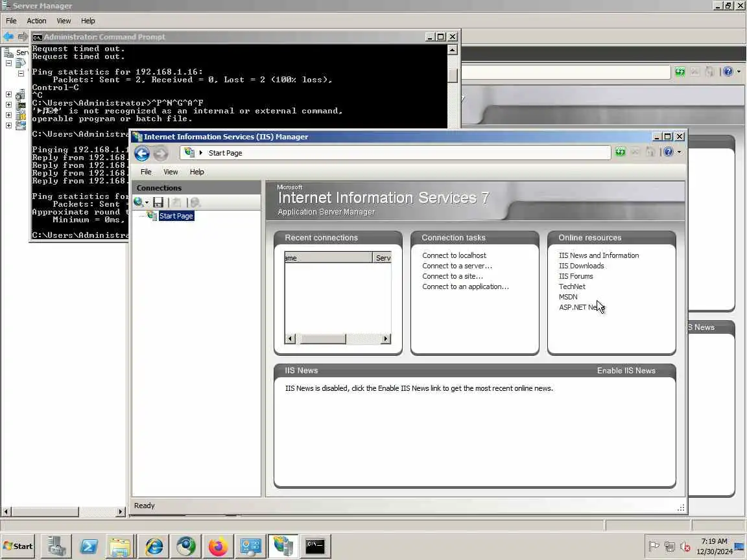Open the MSDN link
This screenshot has height=560, width=747.
(x=568, y=297)
